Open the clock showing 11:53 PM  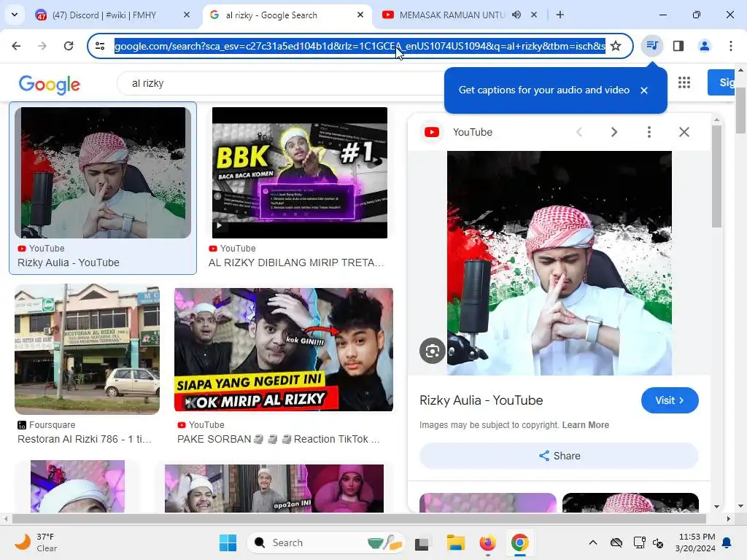tap(695, 542)
